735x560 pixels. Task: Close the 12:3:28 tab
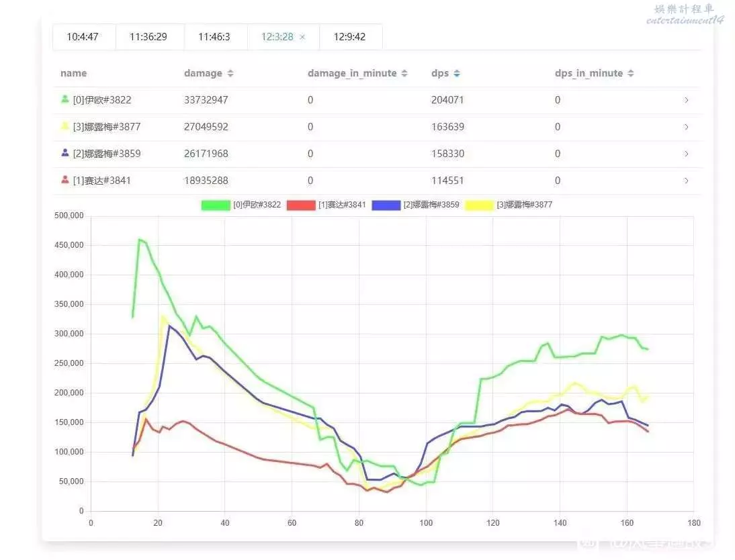pyautogui.click(x=302, y=37)
